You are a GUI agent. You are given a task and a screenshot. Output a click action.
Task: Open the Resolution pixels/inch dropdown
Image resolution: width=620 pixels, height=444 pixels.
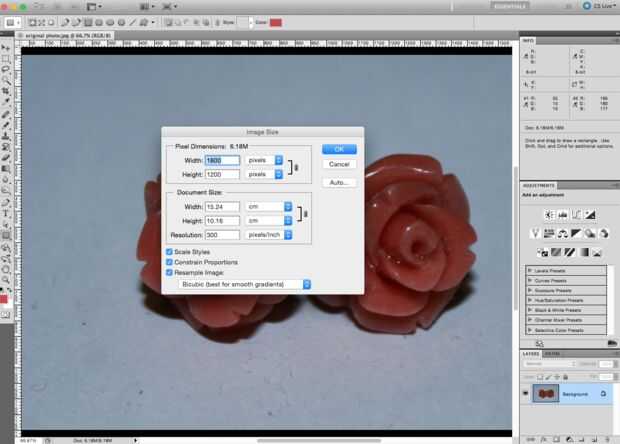point(269,235)
